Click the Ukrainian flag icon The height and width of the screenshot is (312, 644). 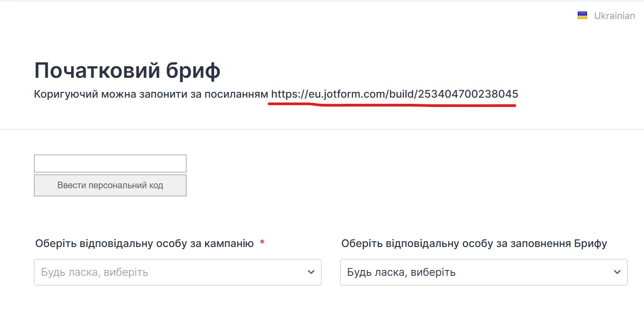coord(582,15)
